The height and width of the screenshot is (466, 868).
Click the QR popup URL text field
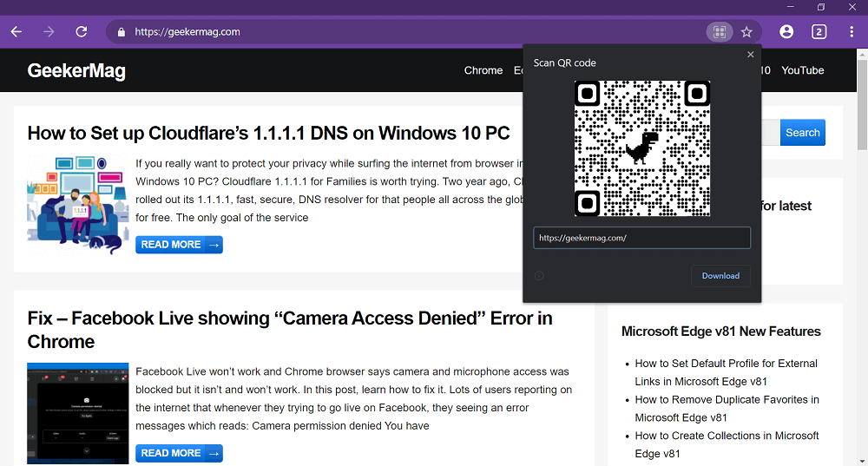pyautogui.click(x=641, y=238)
